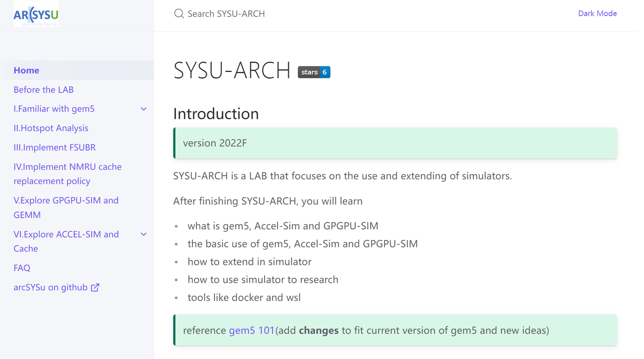Open the FAQ page
This screenshot has width=644, height=359.
pyautogui.click(x=22, y=268)
